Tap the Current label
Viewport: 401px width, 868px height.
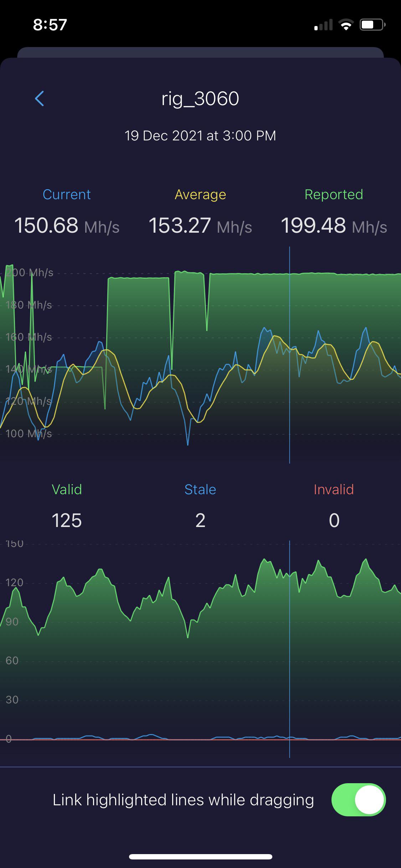pos(67,195)
